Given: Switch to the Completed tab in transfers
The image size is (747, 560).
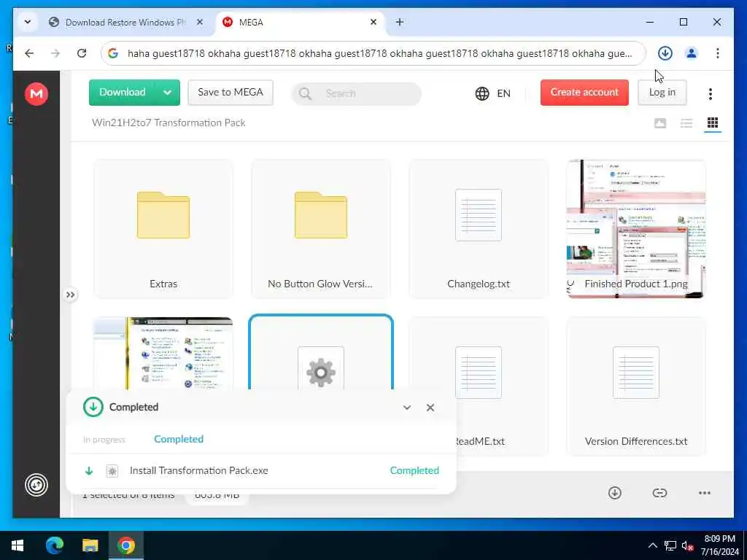Looking at the screenshot, I should 179,439.
